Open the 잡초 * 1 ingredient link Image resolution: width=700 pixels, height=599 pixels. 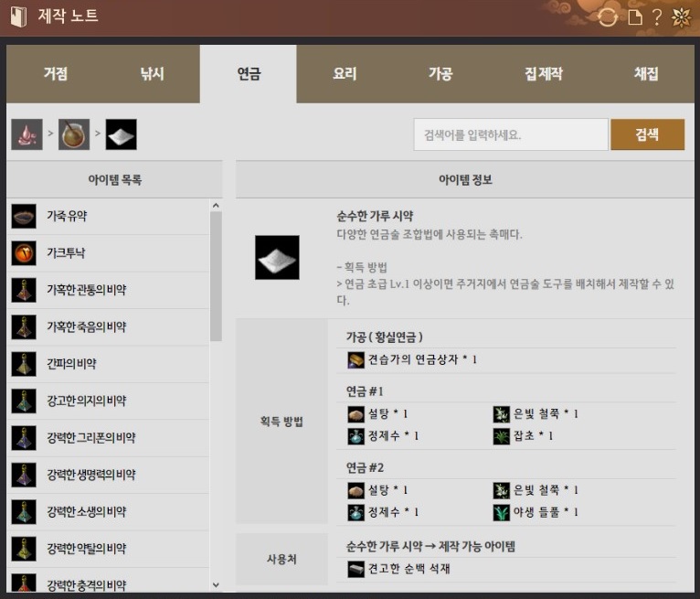(534, 436)
